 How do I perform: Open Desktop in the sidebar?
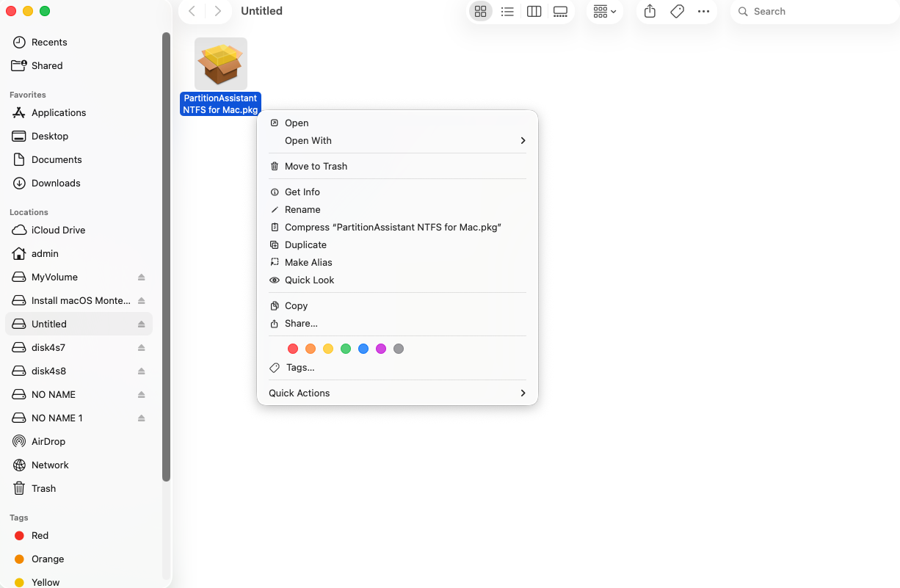79,136
